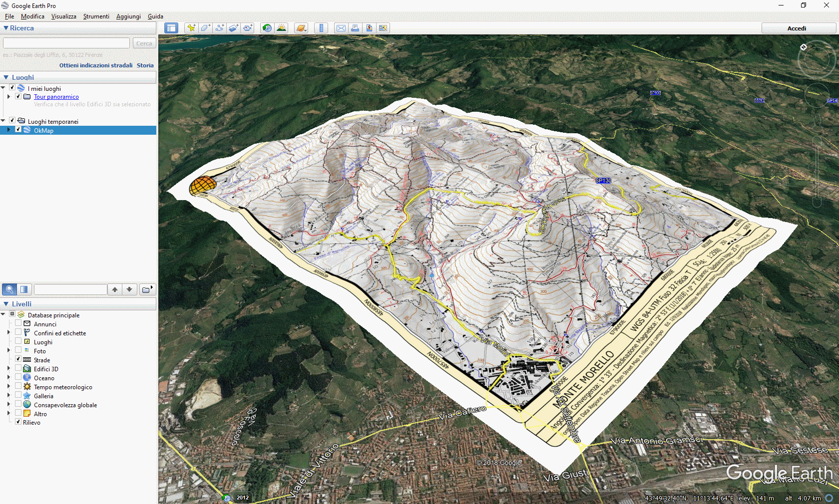839x504 pixels.
Task: Click the 2012 historical imagery clock icon
Action: pos(227,498)
